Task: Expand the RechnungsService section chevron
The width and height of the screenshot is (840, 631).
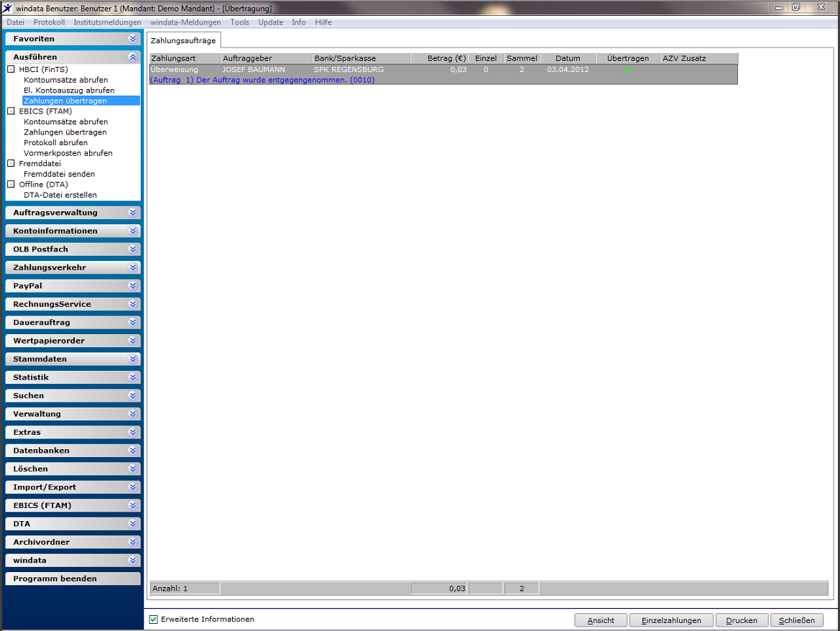Action: click(133, 304)
